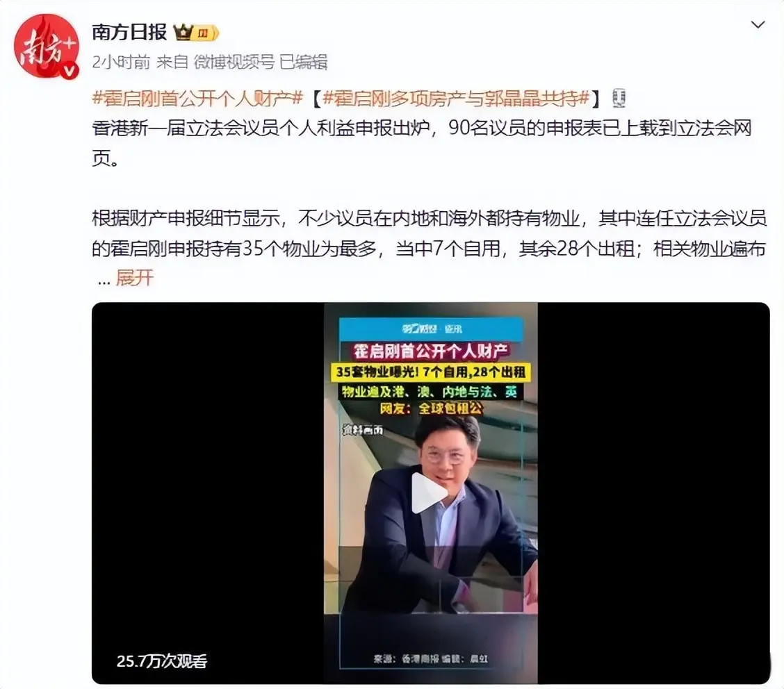The width and height of the screenshot is (784, 689).
Task: Expand the post options chevron menu
Action: click(758, 25)
